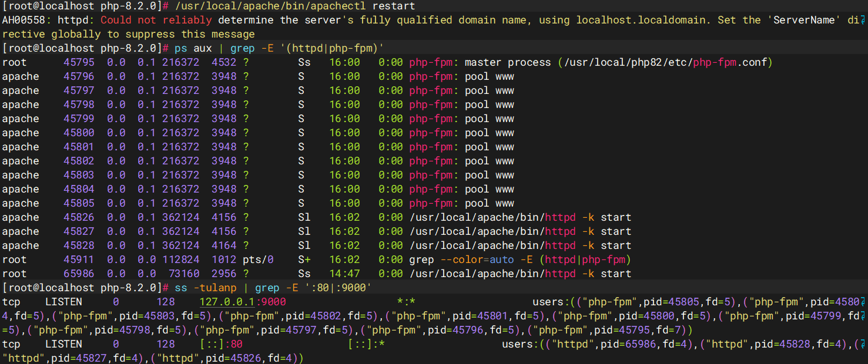Click the RSS value 4532
Viewport: 868px width, 364px height.
tap(224, 62)
